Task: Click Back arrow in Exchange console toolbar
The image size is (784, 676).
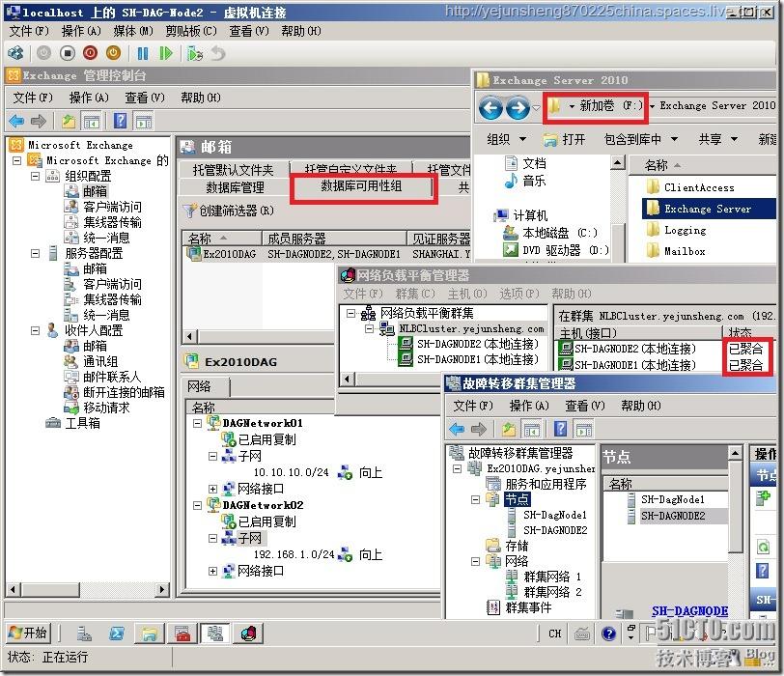Action: (16, 121)
